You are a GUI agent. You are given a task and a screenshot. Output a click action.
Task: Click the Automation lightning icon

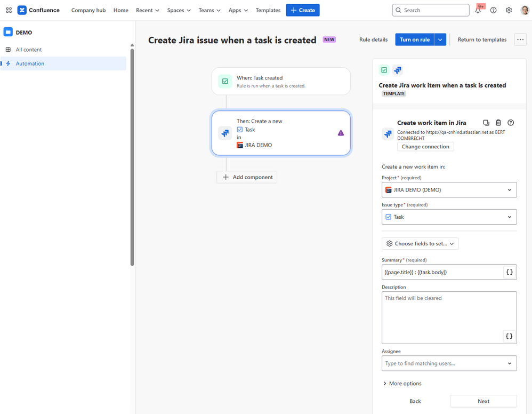click(x=8, y=63)
